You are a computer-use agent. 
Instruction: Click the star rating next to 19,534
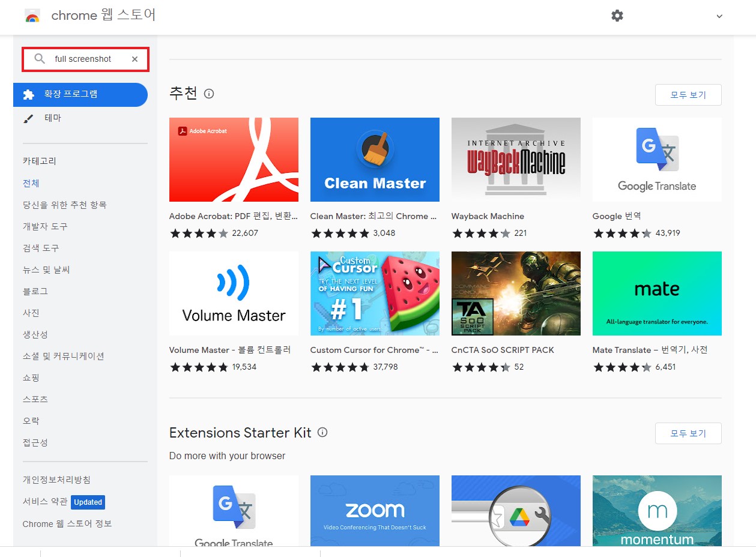tap(199, 367)
